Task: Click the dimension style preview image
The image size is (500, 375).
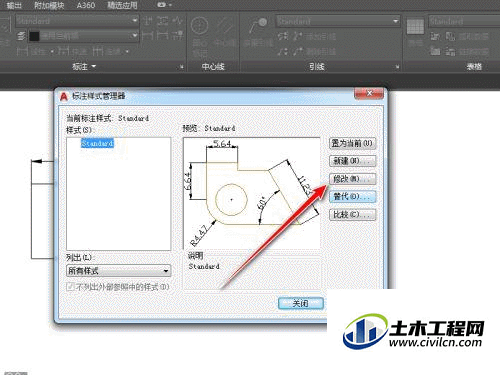Action: [252, 193]
